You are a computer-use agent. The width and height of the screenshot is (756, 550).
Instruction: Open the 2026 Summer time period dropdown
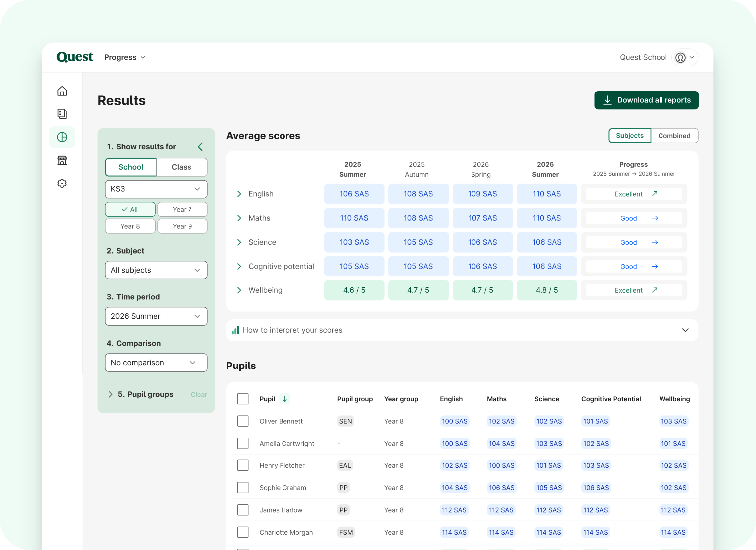coord(156,316)
